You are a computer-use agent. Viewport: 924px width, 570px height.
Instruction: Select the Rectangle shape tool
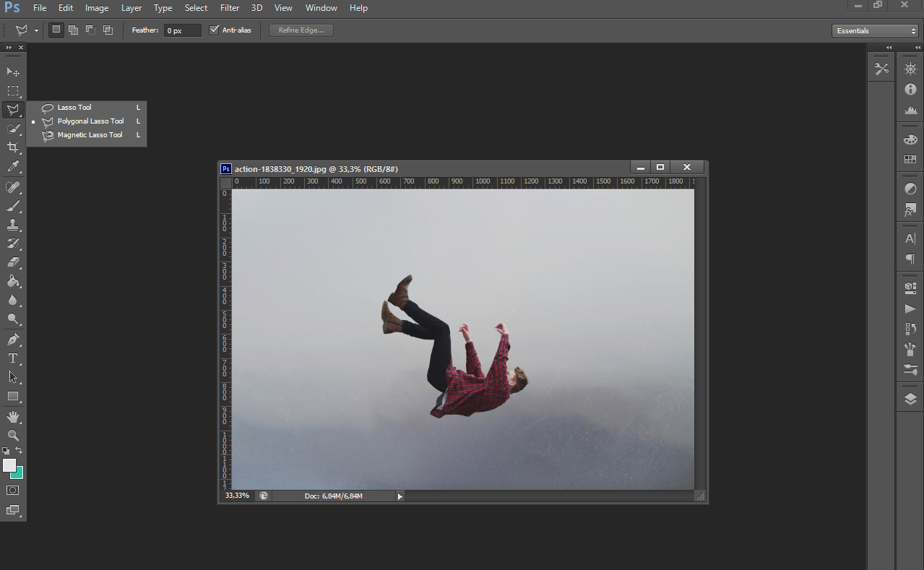[13, 396]
